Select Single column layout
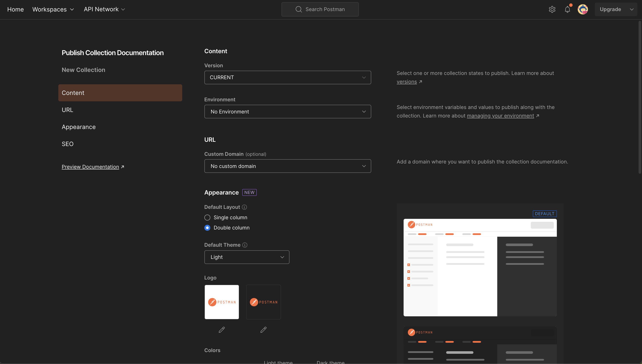Viewport: 642px width, 364px height. click(207, 218)
